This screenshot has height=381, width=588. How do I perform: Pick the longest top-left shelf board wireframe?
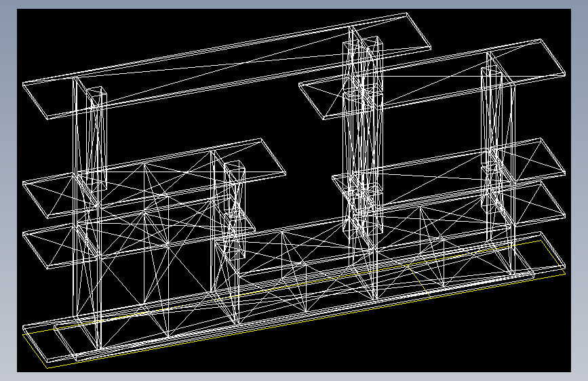(227, 66)
